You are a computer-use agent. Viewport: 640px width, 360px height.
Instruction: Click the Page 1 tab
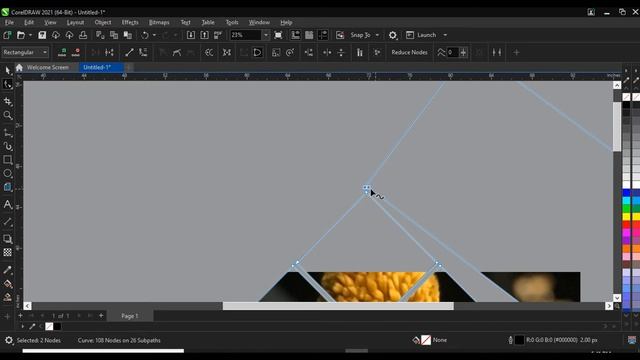pyautogui.click(x=129, y=316)
